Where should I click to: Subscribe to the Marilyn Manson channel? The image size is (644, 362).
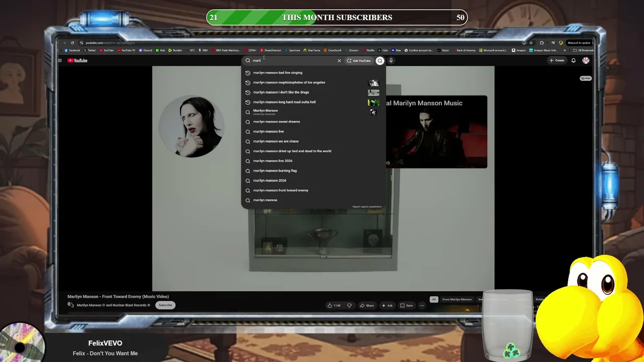(x=165, y=305)
